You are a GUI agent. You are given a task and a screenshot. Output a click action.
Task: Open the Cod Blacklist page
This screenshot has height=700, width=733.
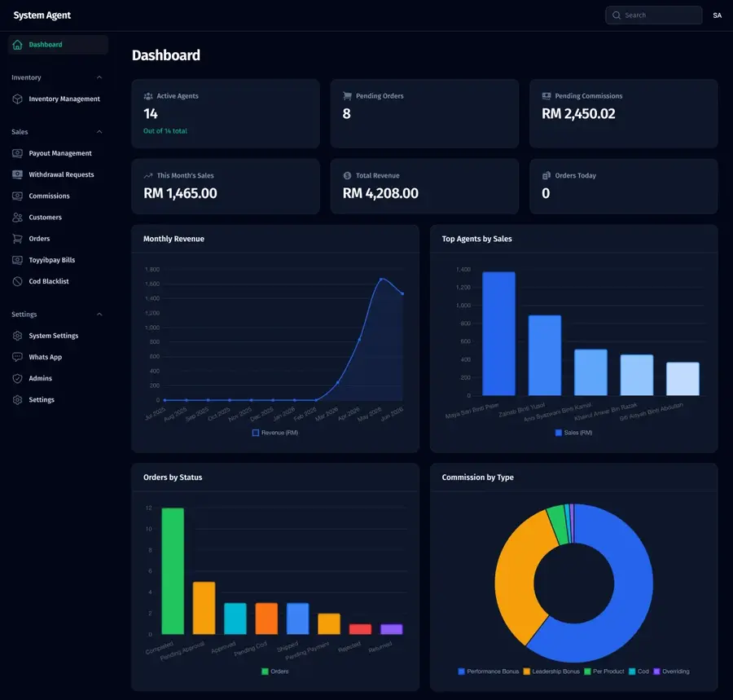(x=58, y=281)
